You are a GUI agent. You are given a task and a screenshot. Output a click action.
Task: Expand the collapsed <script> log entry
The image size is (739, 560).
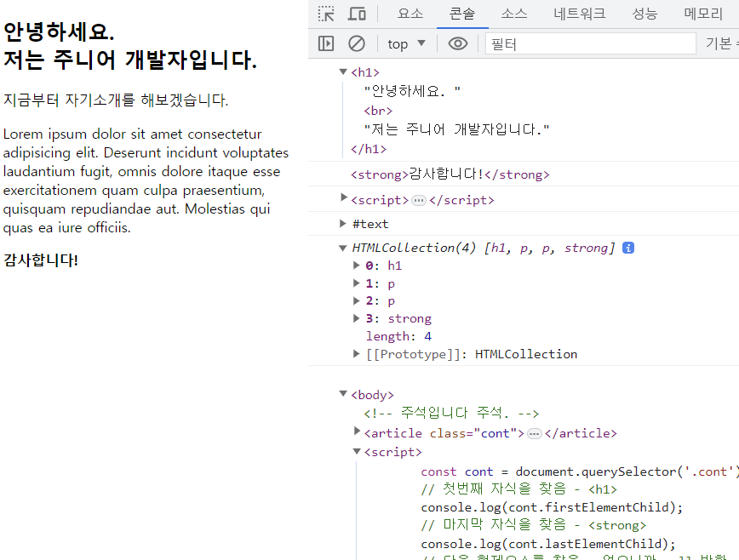pos(344,197)
